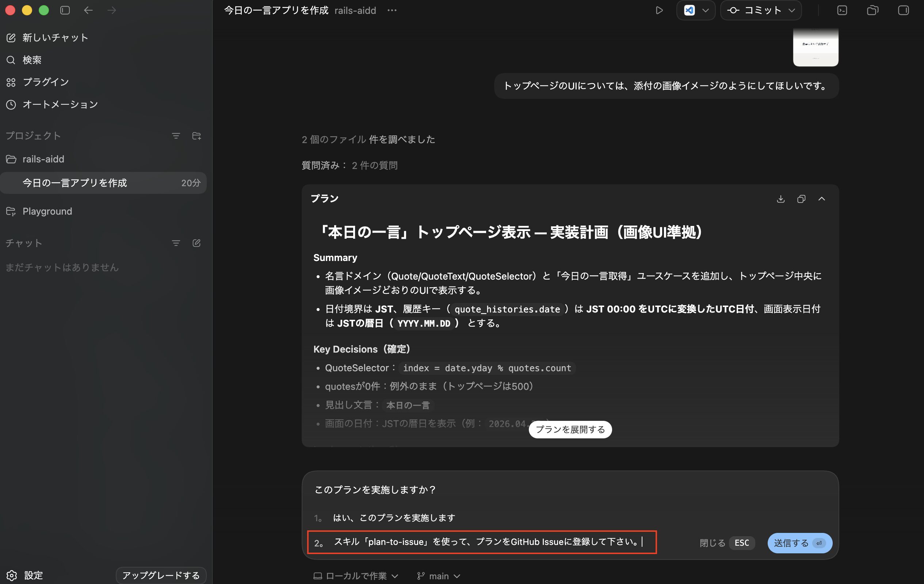Select option 1 はい、このプランを実施します
The width and height of the screenshot is (924, 584).
click(x=394, y=518)
